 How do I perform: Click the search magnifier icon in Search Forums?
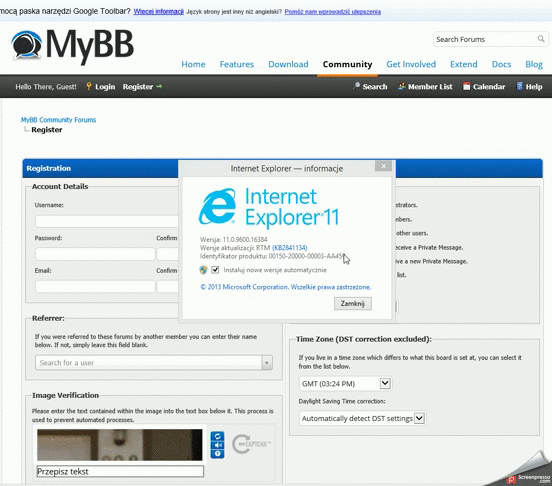[x=541, y=39]
